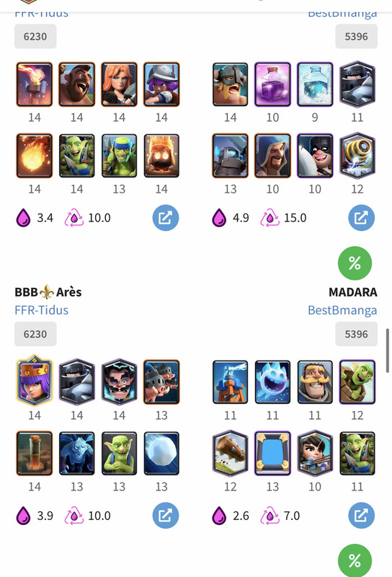
Task: Click the Ice Spirit card
Action: point(272,382)
